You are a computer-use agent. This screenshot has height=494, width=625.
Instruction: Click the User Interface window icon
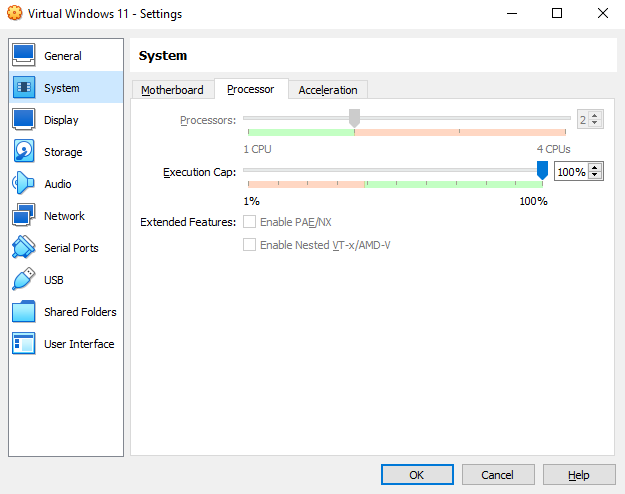pyautogui.click(x=24, y=343)
